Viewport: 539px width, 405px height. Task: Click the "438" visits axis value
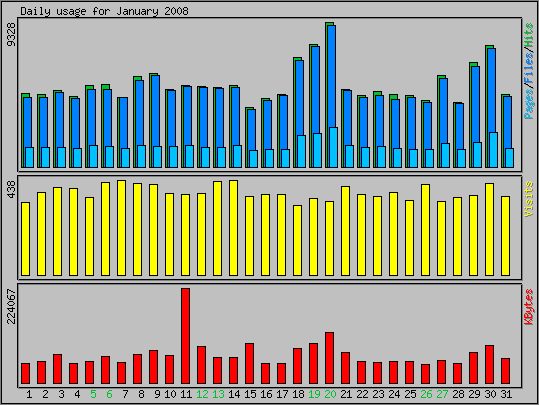(x=12, y=189)
